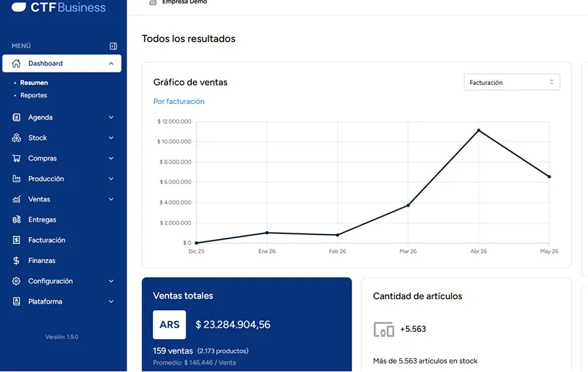This screenshot has width=588, height=372.
Task: Collapse the sidebar menu panel icon
Action: tap(113, 46)
